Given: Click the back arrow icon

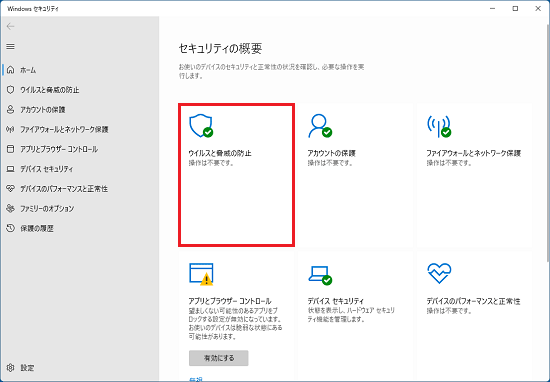Looking at the screenshot, I should [x=11, y=26].
